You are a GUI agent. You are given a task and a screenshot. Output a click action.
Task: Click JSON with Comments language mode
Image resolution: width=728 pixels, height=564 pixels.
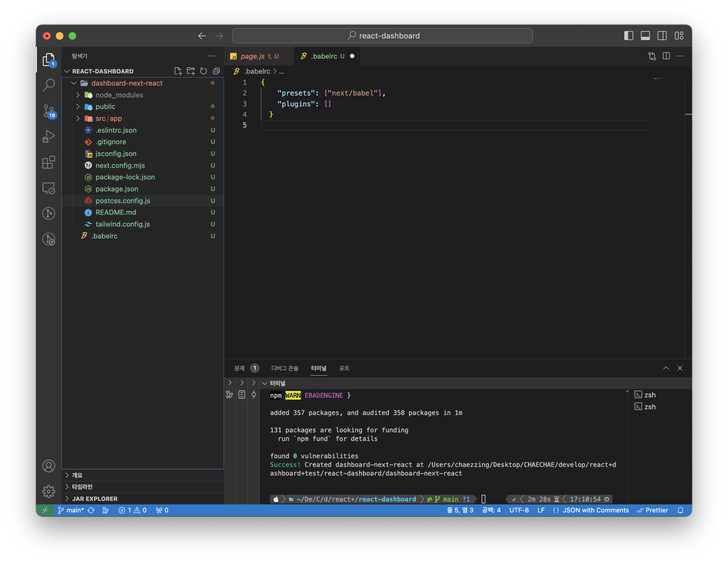(x=595, y=510)
